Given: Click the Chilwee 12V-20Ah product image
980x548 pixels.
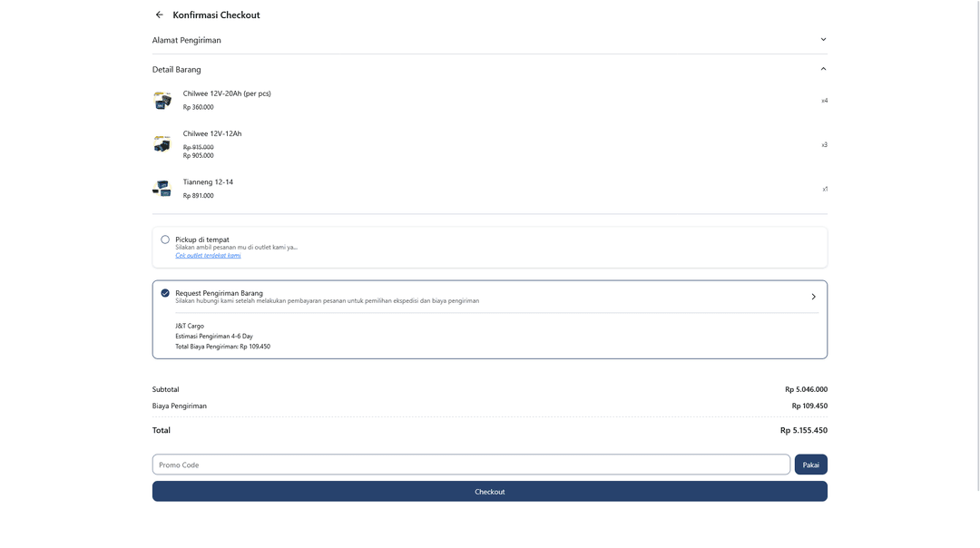Looking at the screenshot, I should click(162, 100).
